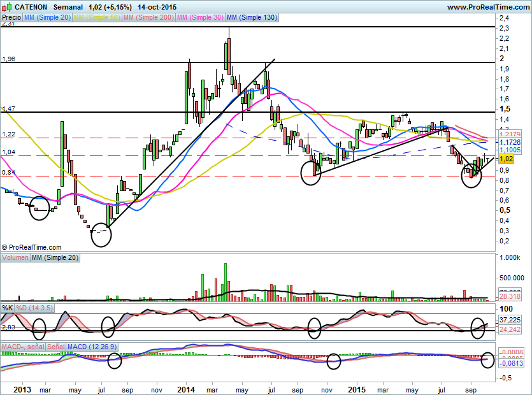Click the © ProRealTime.com copyright text
Viewport: 532px width, 395px height.
32,247
